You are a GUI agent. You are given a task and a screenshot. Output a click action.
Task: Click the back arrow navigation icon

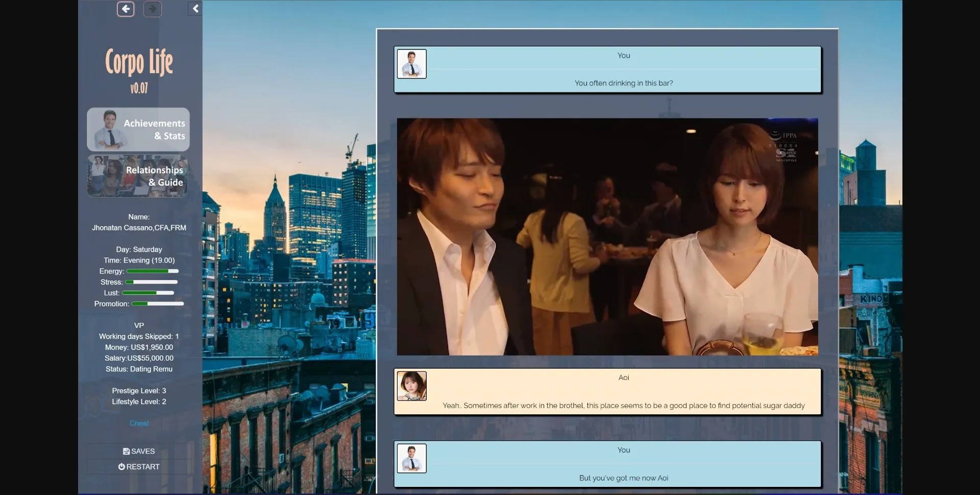126,9
